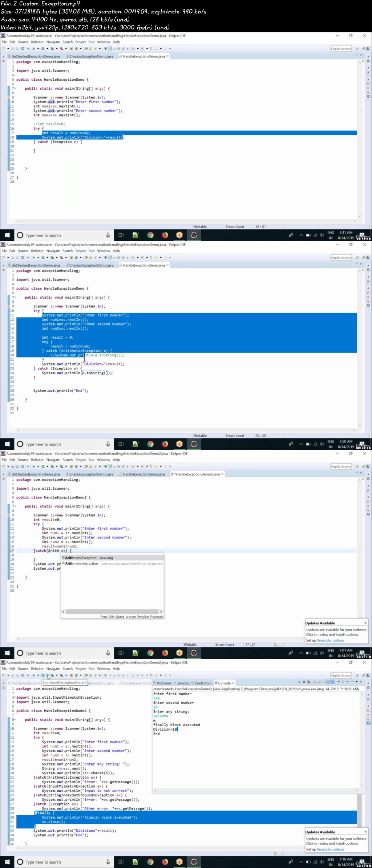Click the Windows Start button in the 7:01 AM frame
The image size is (372, 868).
[x=7, y=653]
